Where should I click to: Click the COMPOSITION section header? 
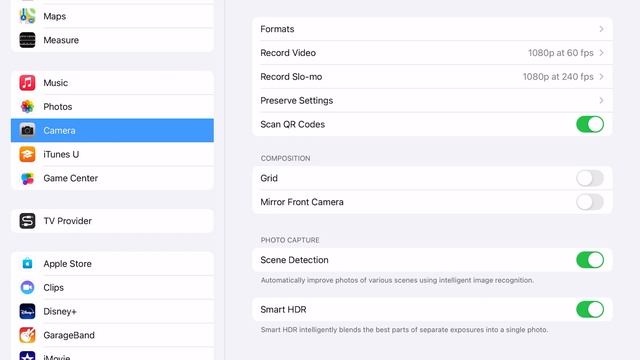pos(285,158)
